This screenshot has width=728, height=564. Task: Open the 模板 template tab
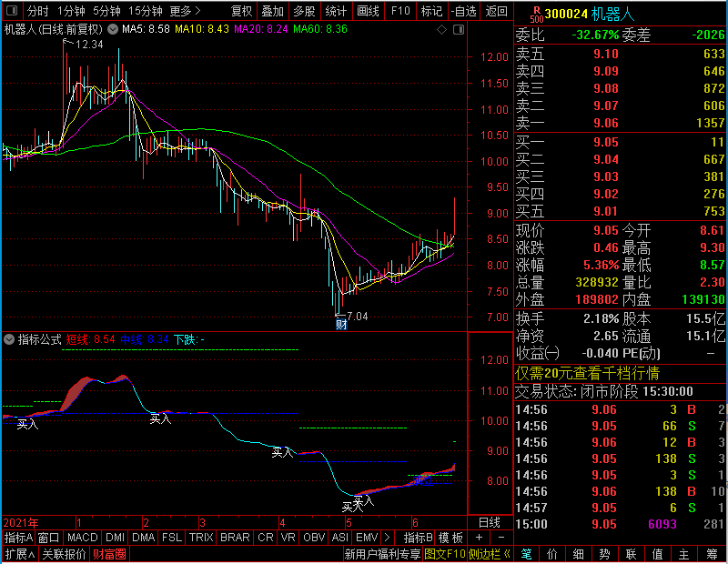click(450, 538)
